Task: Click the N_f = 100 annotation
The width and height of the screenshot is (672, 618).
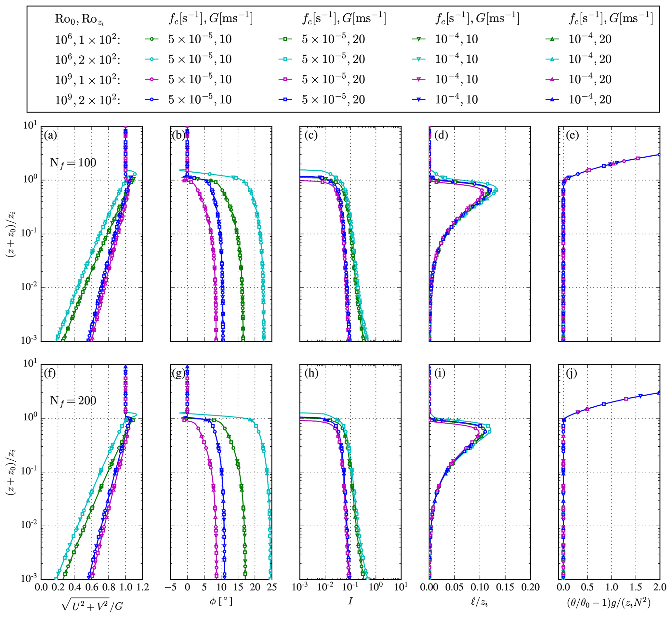Action: click(x=73, y=163)
